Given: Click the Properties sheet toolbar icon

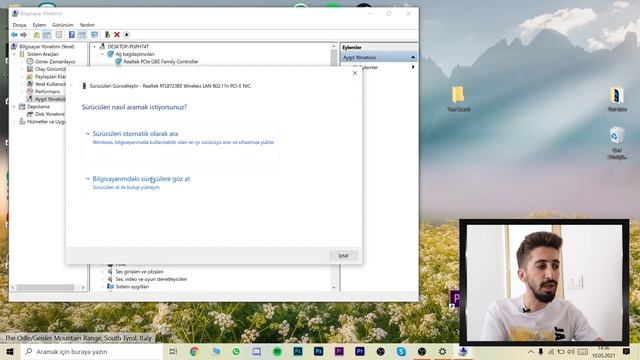Looking at the screenshot, I should click(x=59, y=35).
